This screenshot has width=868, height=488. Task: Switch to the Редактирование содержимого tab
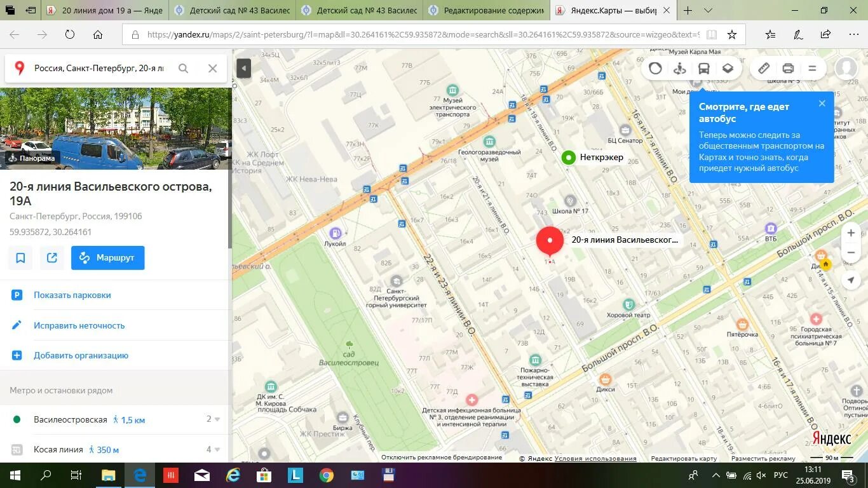(487, 10)
